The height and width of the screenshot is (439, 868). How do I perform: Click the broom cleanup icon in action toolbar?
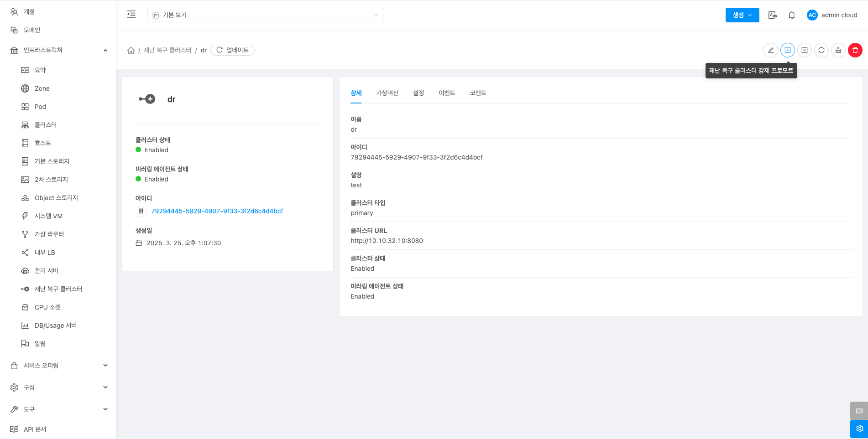click(838, 50)
